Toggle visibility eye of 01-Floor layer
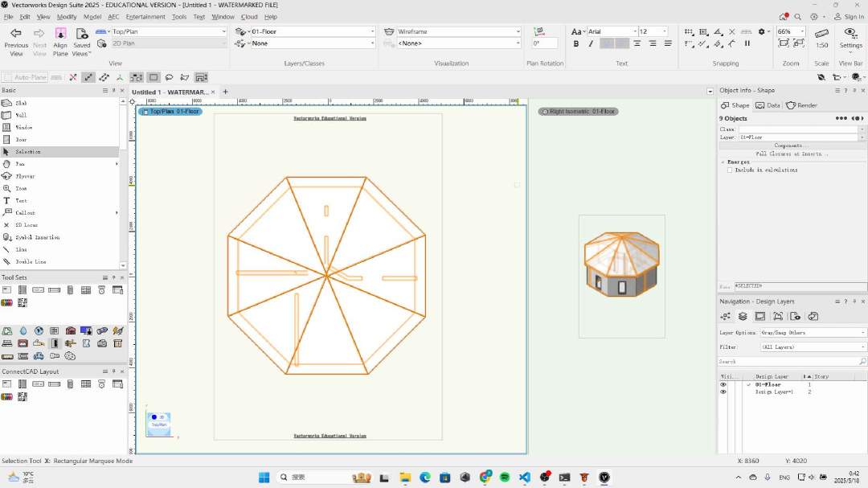Screen dimensions: 868x488 pyautogui.click(x=723, y=384)
